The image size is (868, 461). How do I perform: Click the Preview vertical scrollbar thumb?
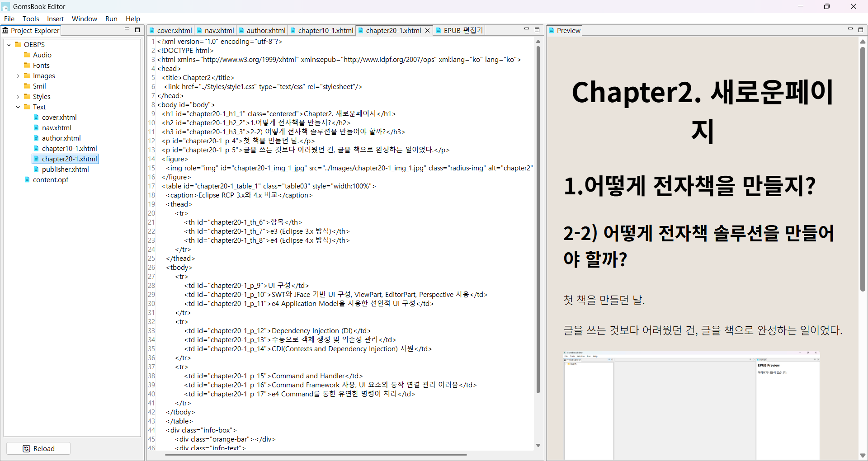point(863,169)
